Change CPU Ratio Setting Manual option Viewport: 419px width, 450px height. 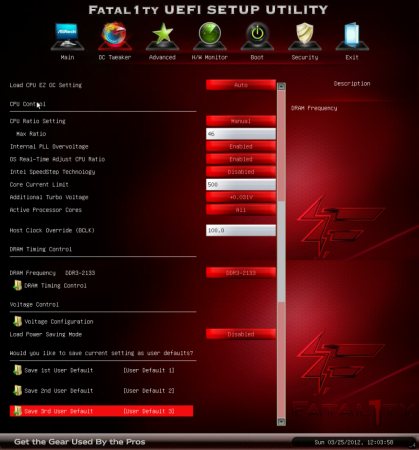241,121
